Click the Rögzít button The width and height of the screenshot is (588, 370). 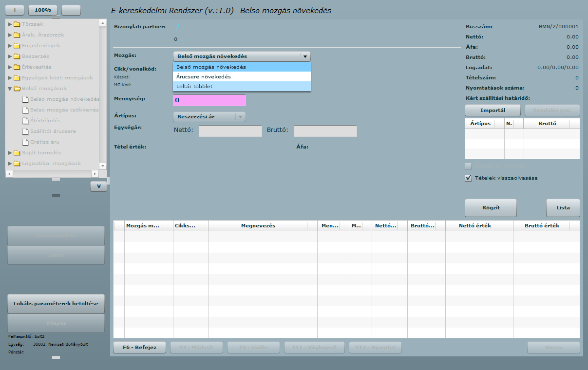tap(491, 208)
